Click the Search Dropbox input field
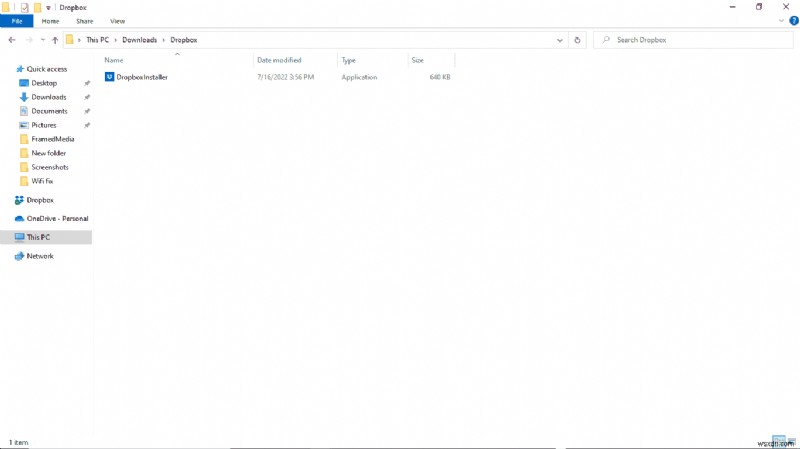800x449 pixels. click(x=693, y=40)
